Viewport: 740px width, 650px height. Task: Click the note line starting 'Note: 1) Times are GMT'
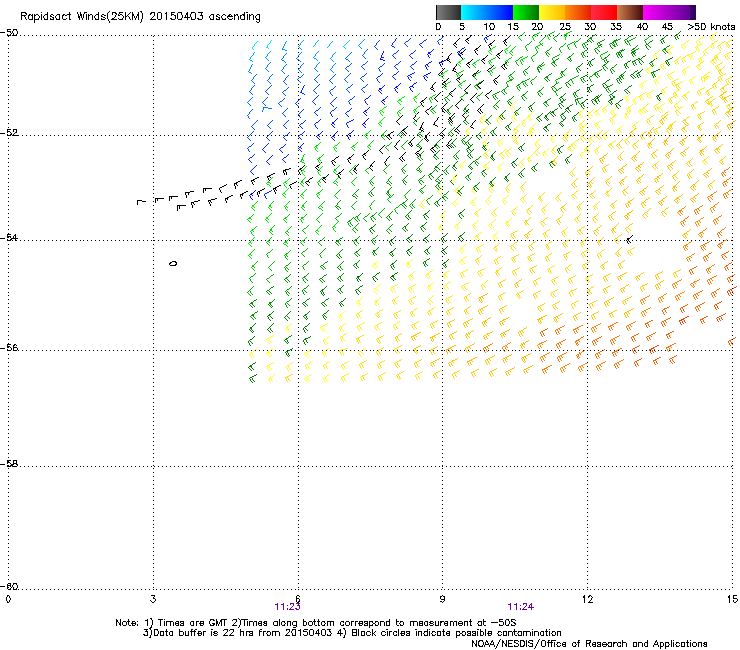click(x=316, y=623)
